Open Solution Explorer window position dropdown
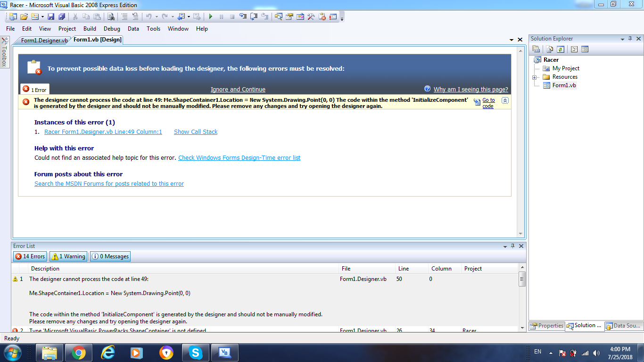Image resolution: width=644 pixels, height=362 pixels. pos(622,39)
